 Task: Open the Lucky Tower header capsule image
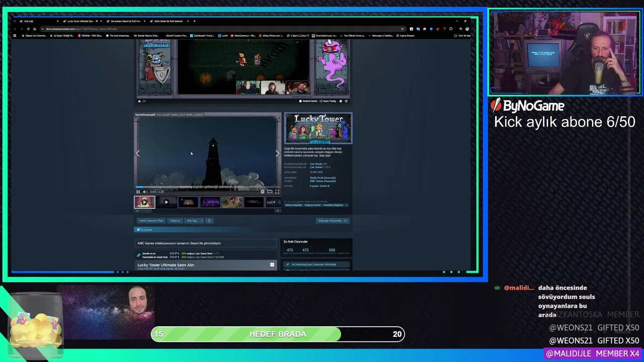point(318,128)
